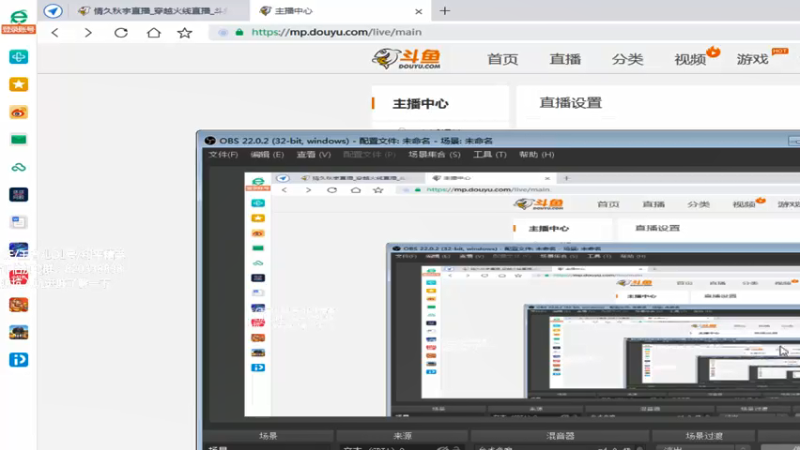Go to browser home page
This screenshot has width=800, height=450.
[x=154, y=33]
